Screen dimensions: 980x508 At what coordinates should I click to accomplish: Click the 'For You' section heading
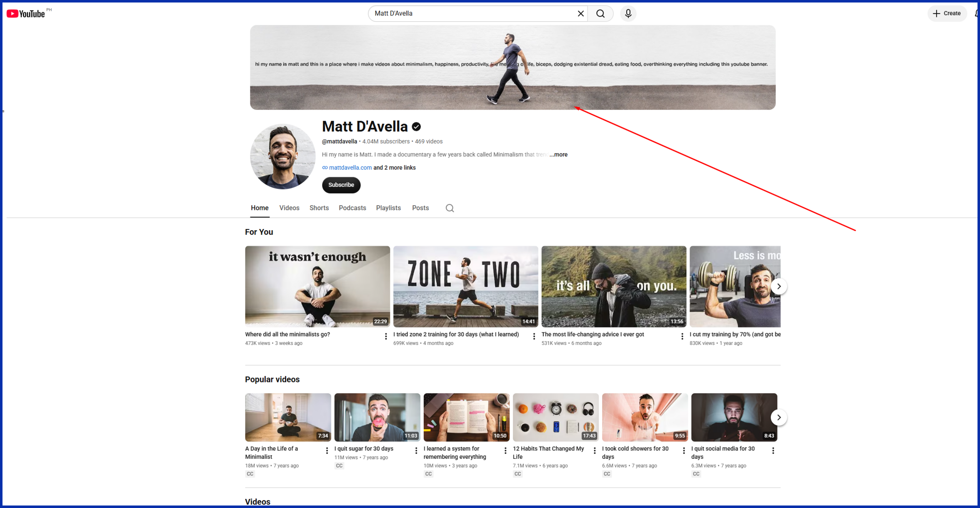tap(259, 232)
